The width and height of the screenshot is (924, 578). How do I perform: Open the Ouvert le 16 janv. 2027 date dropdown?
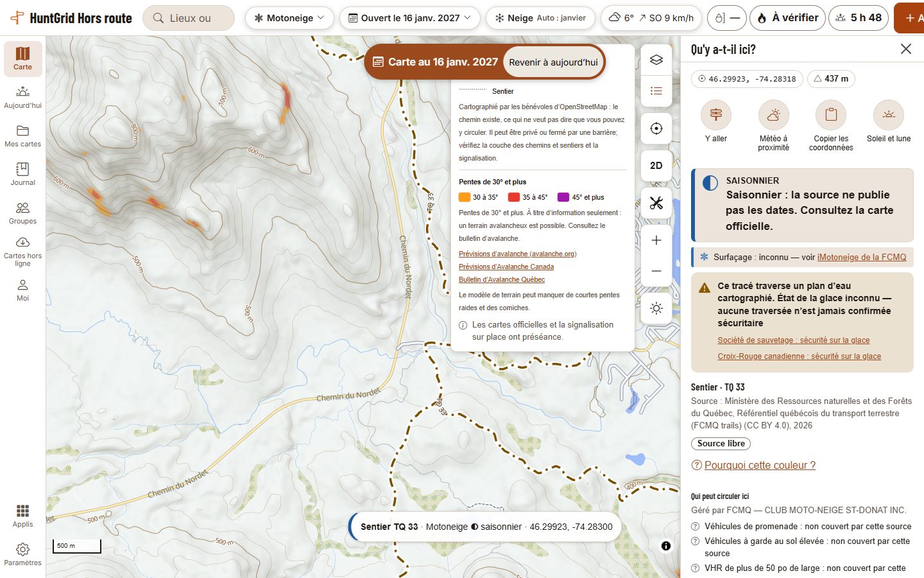point(409,18)
